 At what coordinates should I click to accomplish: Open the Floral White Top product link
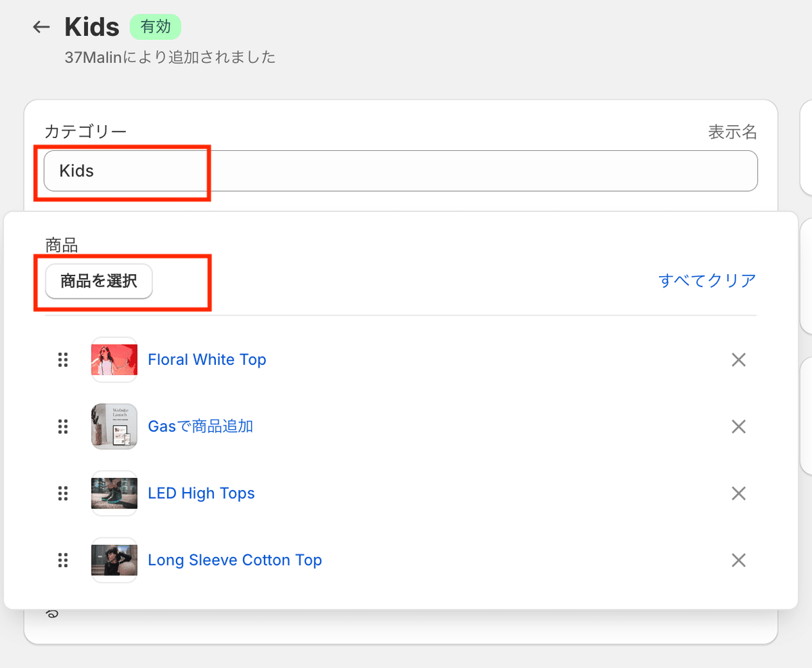[x=207, y=360]
